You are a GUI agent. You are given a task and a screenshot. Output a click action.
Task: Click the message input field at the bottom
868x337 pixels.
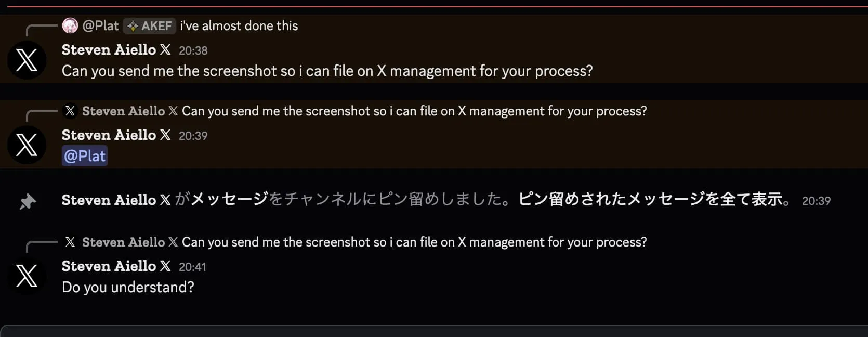(x=434, y=332)
